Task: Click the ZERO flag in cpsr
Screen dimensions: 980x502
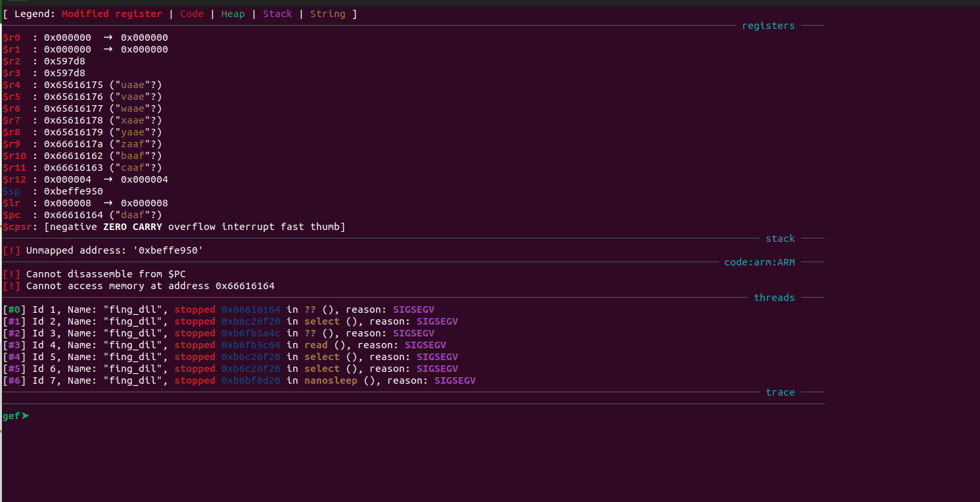Action: (x=114, y=226)
